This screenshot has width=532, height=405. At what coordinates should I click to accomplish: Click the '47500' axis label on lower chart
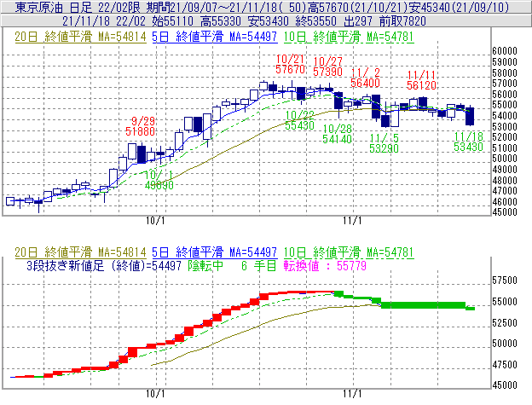(505, 365)
